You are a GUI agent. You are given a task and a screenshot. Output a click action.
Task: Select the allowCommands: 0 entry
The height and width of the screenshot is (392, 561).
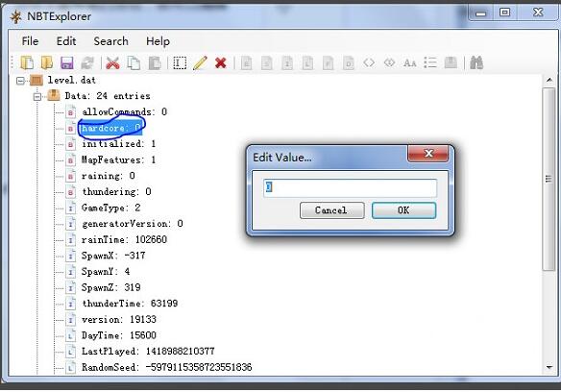pos(124,112)
